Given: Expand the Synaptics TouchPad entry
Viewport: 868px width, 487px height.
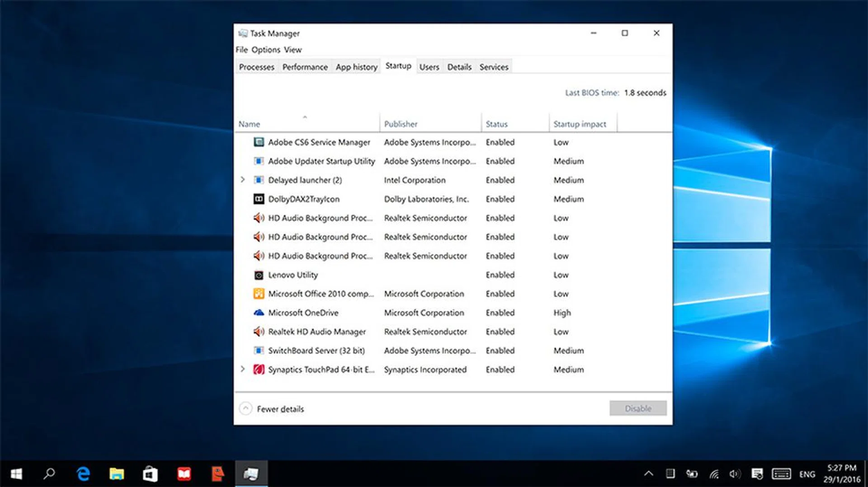Looking at the screenshot, I should [x=243, y=369].
